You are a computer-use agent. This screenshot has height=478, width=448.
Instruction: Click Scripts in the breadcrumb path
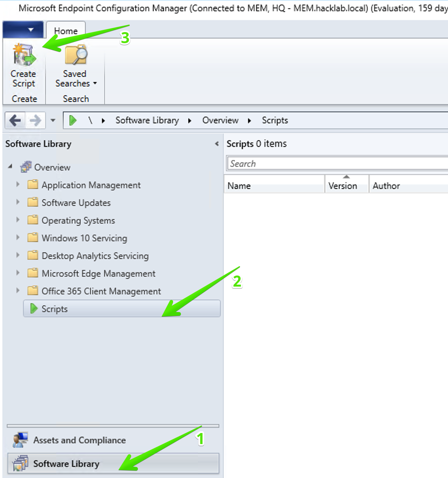[275, 120]
